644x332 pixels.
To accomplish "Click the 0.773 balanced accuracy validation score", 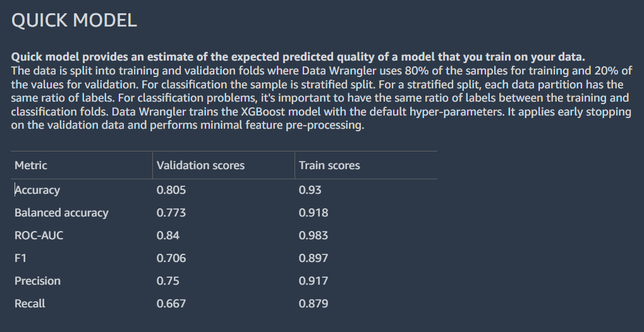I will pyautogui.click(x=171, y=213).
